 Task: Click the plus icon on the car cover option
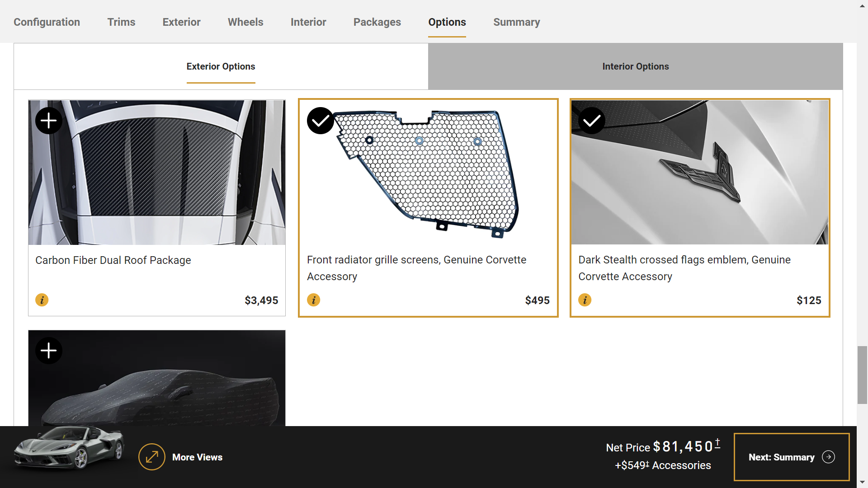[x=48, y=350]
